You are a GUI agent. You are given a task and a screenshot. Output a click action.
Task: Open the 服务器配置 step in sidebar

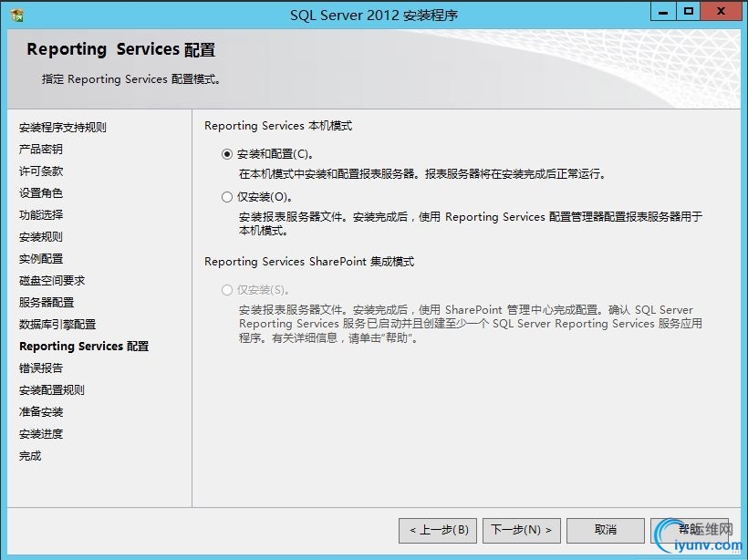(x=47, y=303)
